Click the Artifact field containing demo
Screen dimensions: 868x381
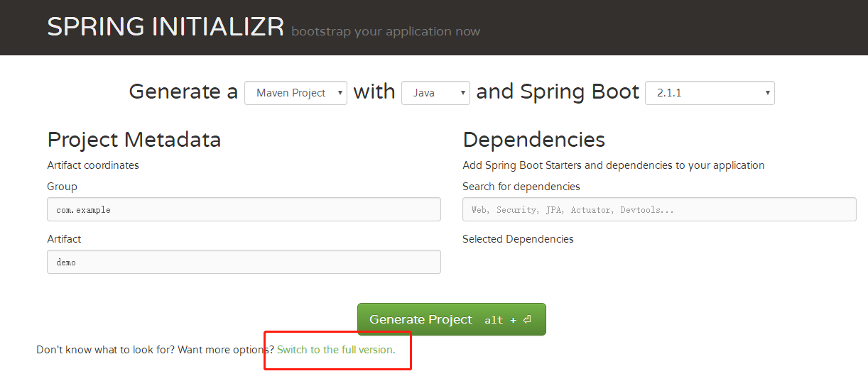point(244,262)
